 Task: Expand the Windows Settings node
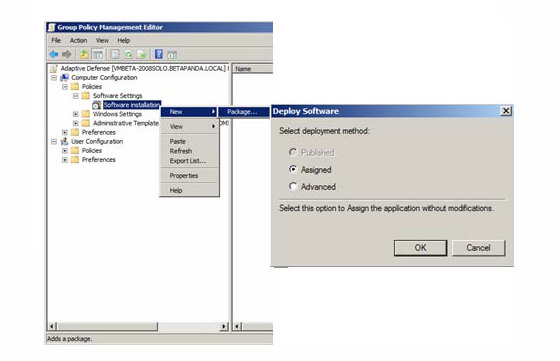coord(75,114)
